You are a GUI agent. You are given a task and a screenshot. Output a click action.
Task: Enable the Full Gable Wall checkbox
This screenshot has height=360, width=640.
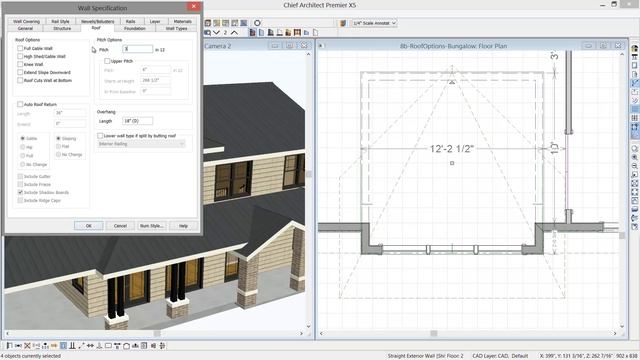pyautogui.click(x=20, y=48)
